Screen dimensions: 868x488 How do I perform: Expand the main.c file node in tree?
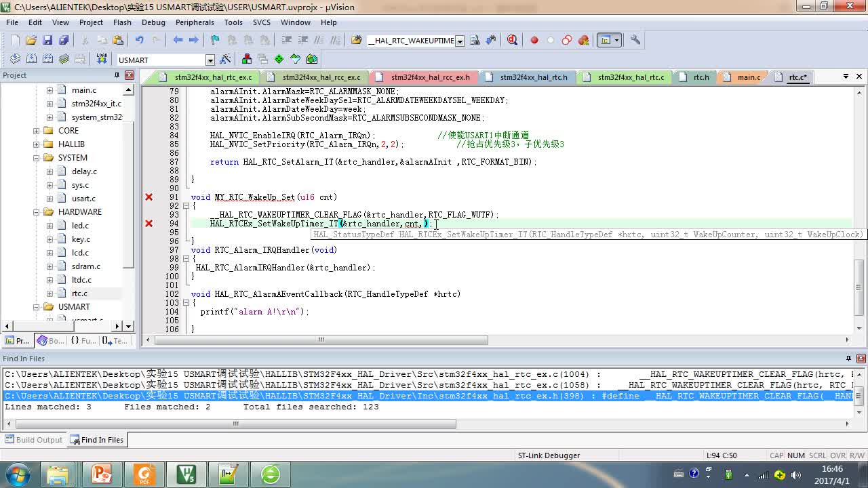50,90
